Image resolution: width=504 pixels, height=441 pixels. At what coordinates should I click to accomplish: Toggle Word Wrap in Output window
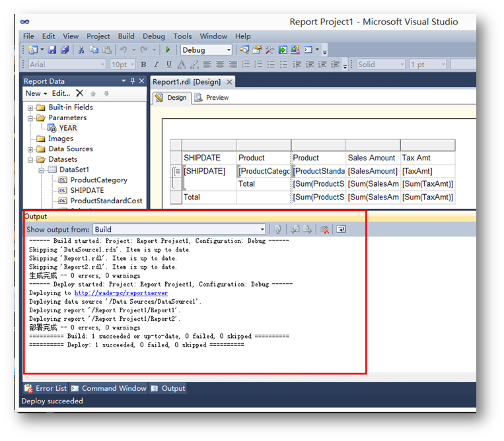[341, 229]
